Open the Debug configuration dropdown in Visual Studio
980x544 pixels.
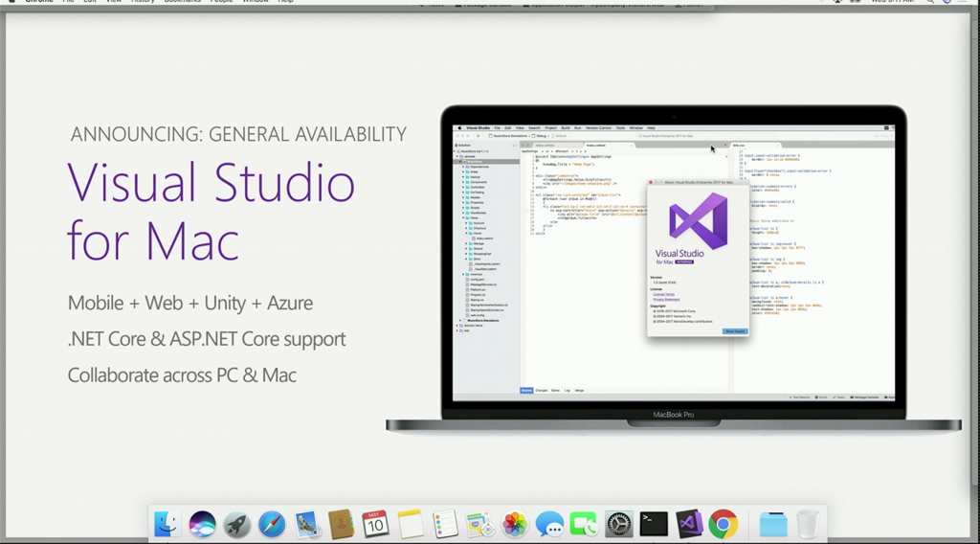pyautogui.click(x=542, y=136)
